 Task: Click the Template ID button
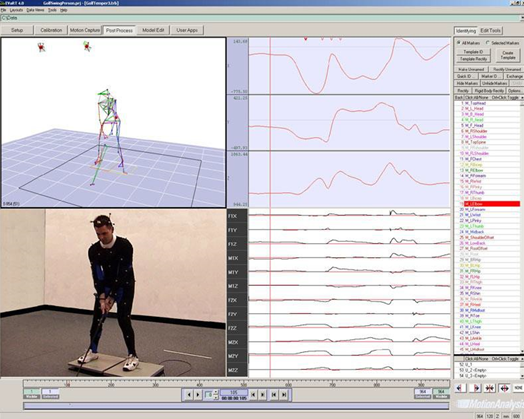pos(474,52)
